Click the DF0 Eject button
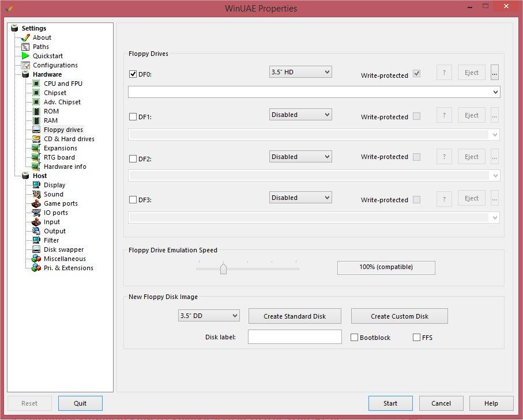523x420 pixels. tap(471, 73)
